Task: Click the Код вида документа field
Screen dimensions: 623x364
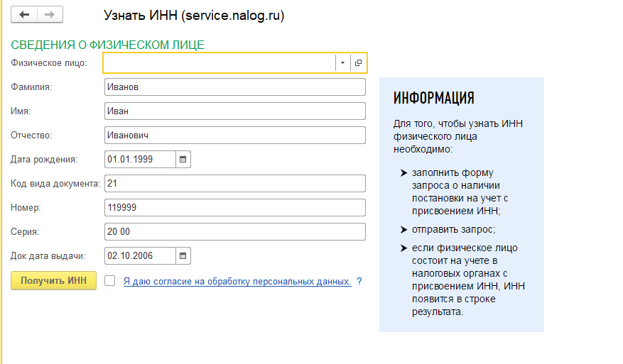Action: coord(234,184)
